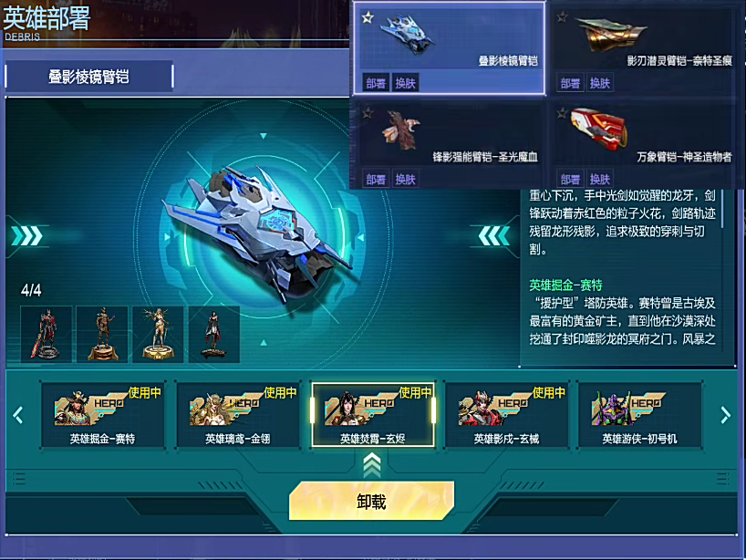
Task: Show more heroes with right carousel arrow
Action: [725, 415]
